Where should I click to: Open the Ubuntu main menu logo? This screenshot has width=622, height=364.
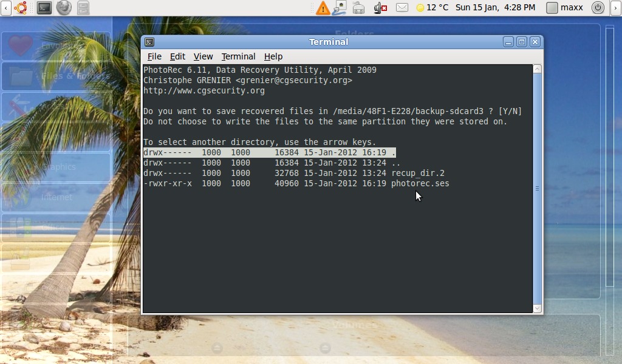[x=20, y=7]
